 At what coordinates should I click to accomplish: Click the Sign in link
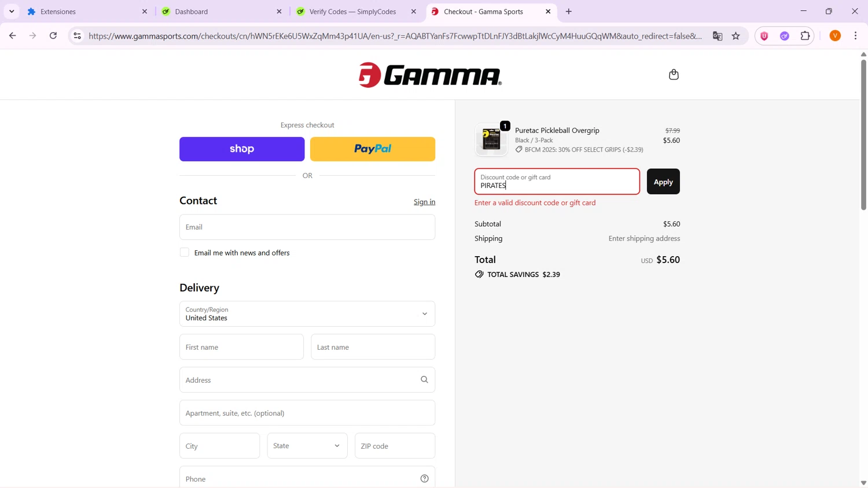pos(424,202)
